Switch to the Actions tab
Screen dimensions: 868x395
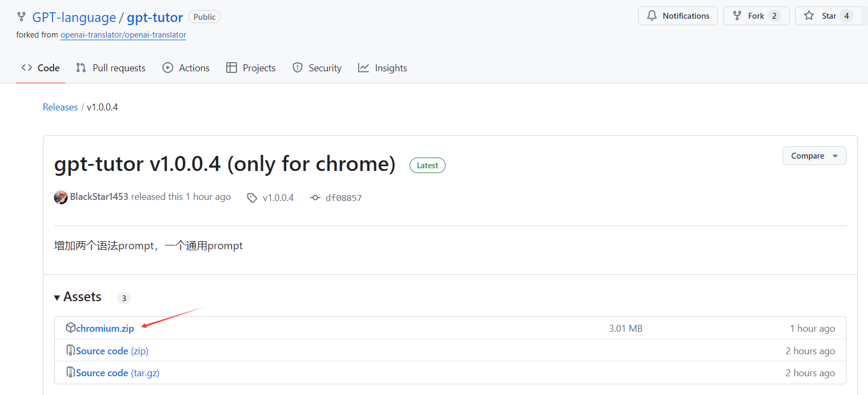(x=186, y=68)
